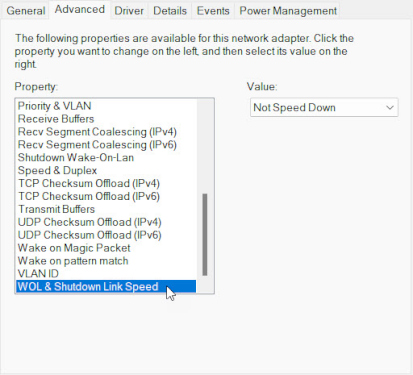Switch to the General tab
Viewport: 413px width, 375px height.
pos(26,11)
